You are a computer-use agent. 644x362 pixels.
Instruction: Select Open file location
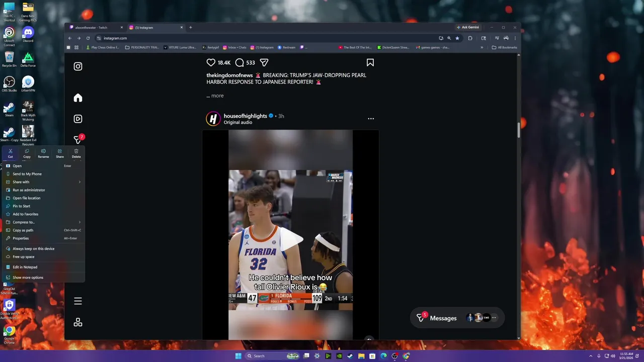[x=43, y=198]
